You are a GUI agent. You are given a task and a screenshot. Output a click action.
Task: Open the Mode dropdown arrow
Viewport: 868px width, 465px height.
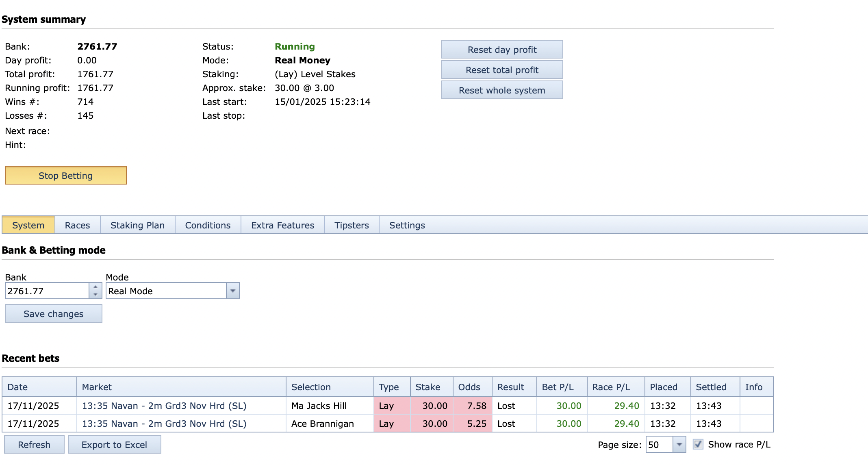click(233, 291)
